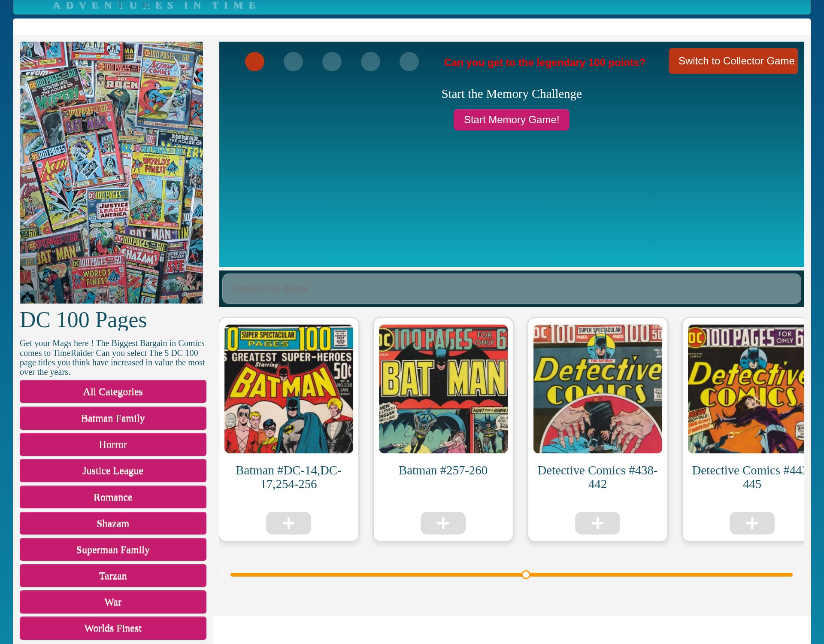The width and height of the screenshot is (824, 644).
Task: Click the fourth grey progress dot
Action: click(x=370, y=61)
